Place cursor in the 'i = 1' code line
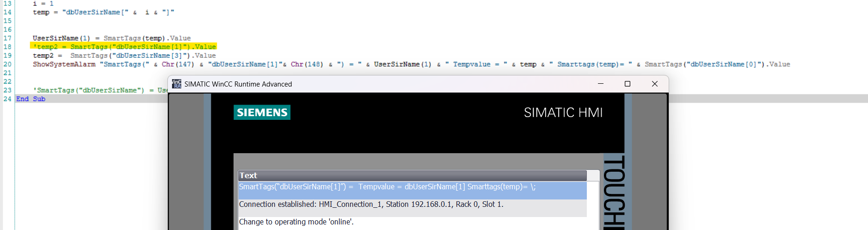Image resolution: width=868 pixels, height=230 pixels. 43,3
